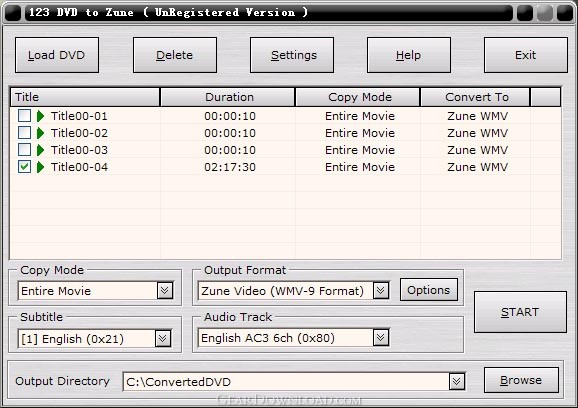Check the Title00-02 checkbox
This screenshot has height=408, width=578.
tap(24, 133)
